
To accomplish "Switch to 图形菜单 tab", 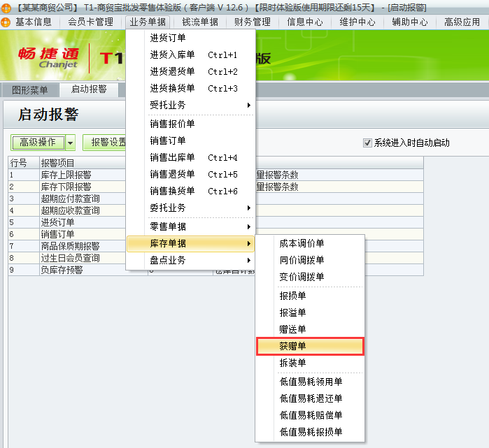I will [30, 90].
